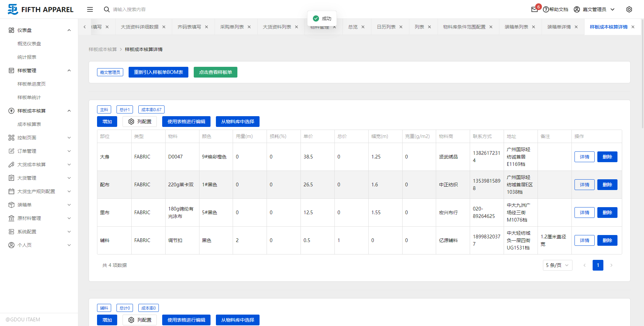Expand the 控制页面 menu group
The height and width of the screenshot is (326, 644).
[69, 138]
